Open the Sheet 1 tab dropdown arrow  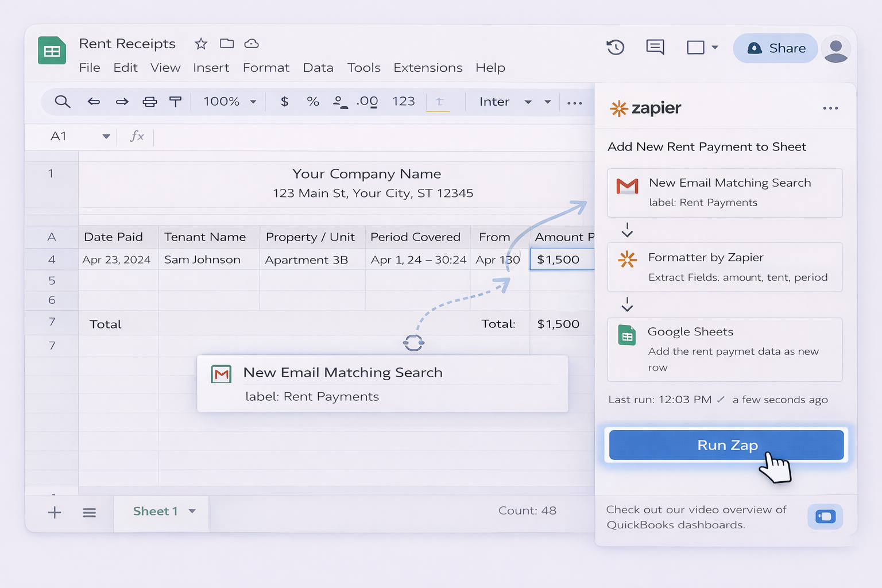pyautogui.click(x=192, y=511)
